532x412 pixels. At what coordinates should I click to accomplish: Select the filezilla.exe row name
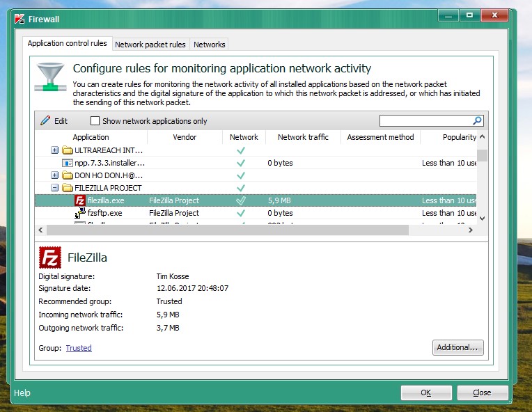pos(106,200)
